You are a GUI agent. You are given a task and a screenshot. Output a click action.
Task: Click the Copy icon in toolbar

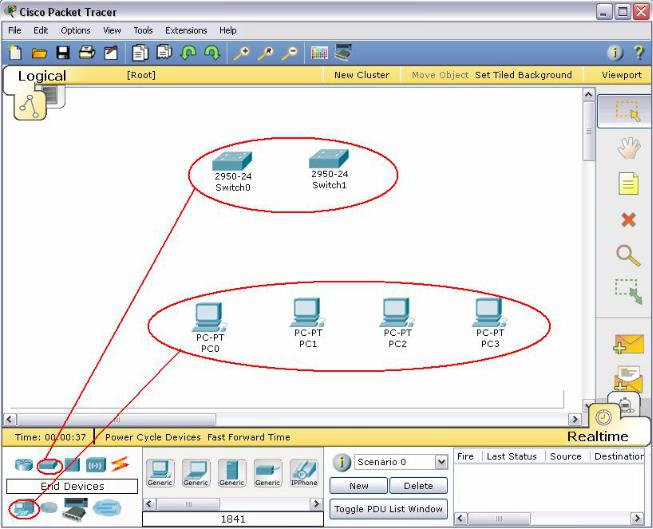tap(140, 52)
